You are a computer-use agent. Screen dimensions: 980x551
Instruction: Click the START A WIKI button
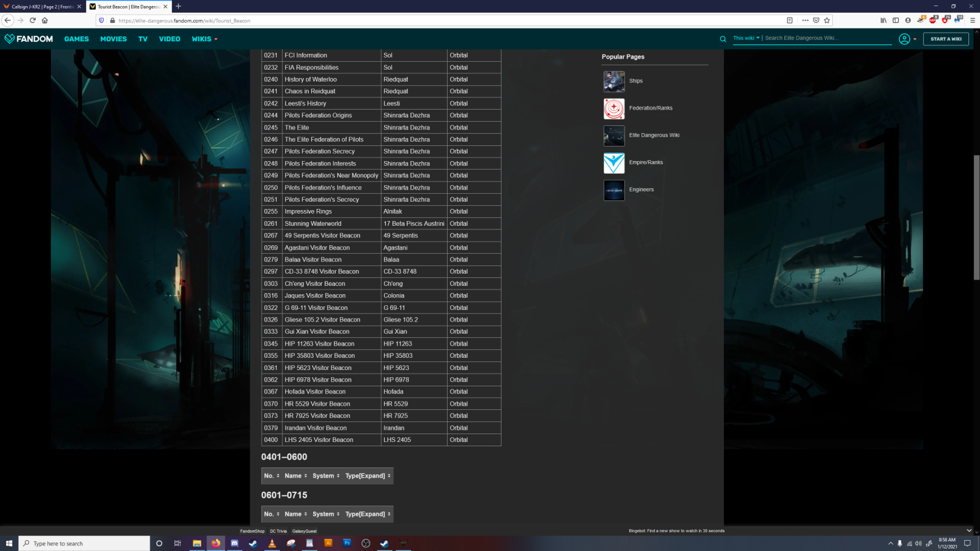[x=946, y=39]
